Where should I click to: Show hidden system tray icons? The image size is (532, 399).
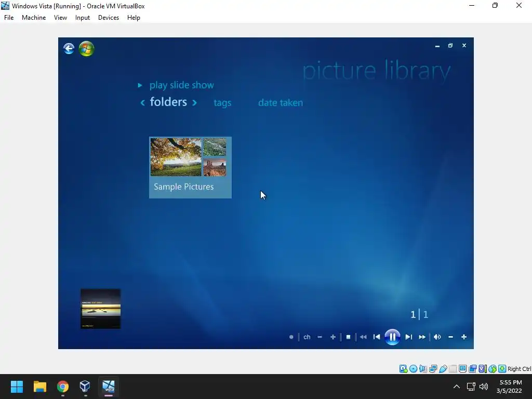tap(457, 387)
